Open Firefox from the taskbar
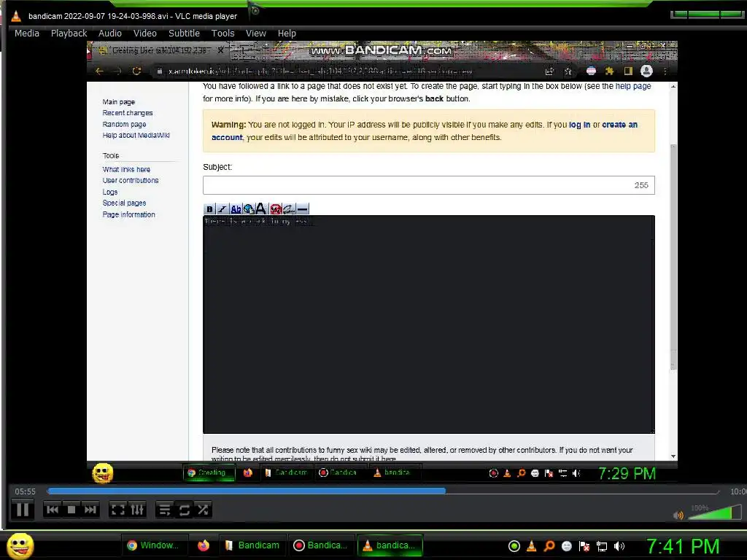 coord(204,545)
